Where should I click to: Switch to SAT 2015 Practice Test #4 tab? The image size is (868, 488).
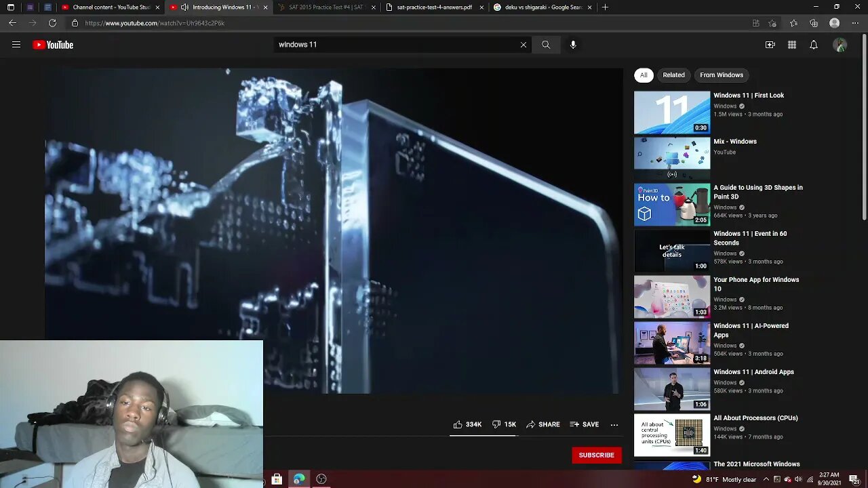[x=326, y=7]
